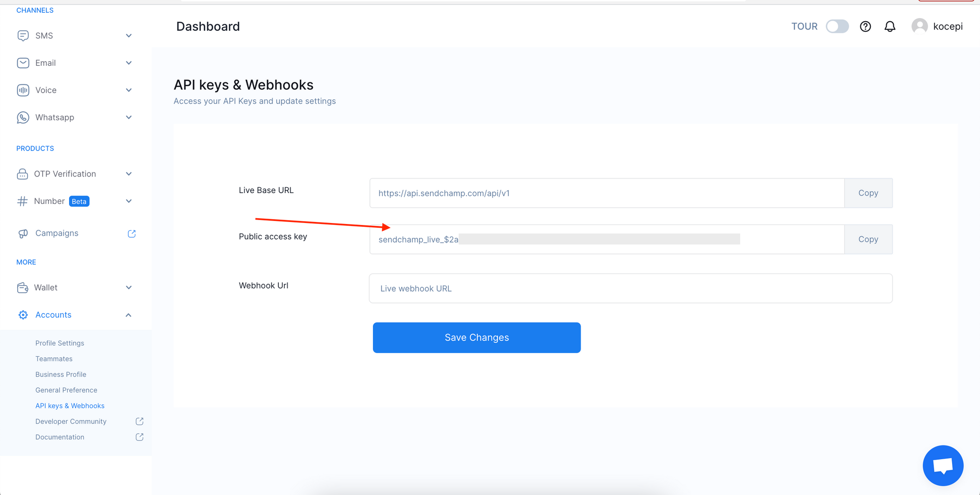Select the Accounts gear icon

tap(23, 315)
